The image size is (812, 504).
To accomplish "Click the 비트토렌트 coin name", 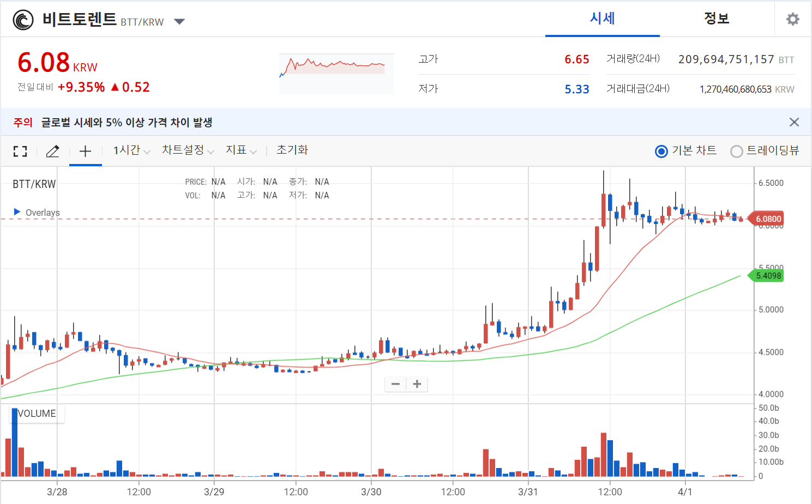I will click(80, 20).
